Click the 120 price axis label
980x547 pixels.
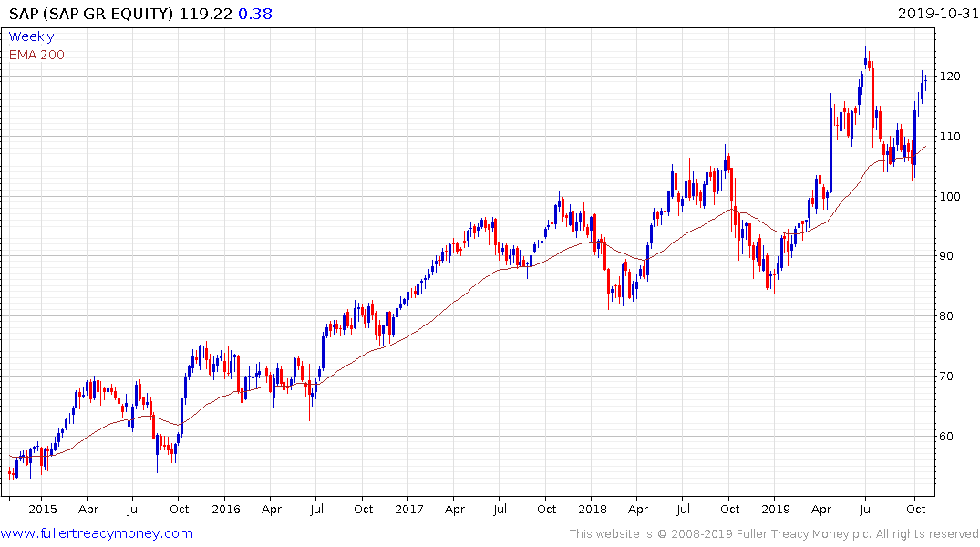pos(950,77)
